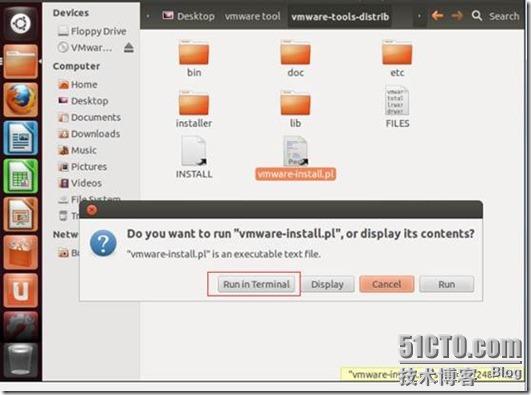Open VMwar... device in the sidebar

pyautogui.click(x=85, y=48)
